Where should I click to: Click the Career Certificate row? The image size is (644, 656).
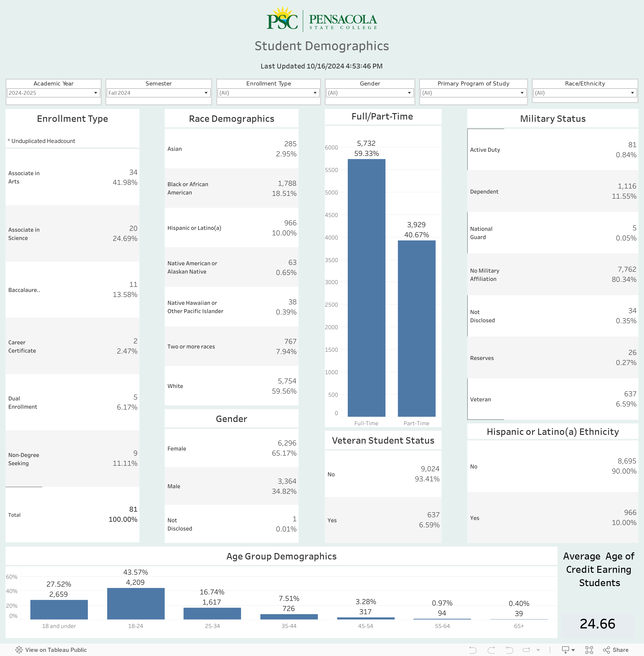coord(72,346)
